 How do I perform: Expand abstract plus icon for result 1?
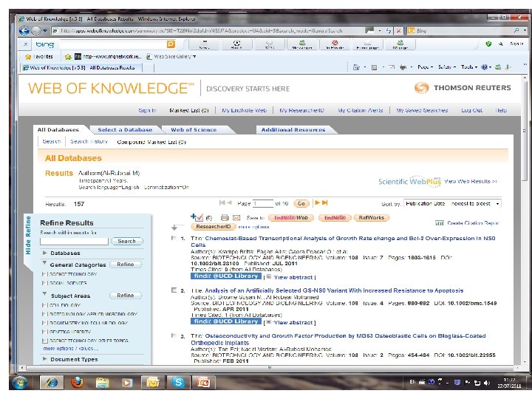[x=269, y=276]
